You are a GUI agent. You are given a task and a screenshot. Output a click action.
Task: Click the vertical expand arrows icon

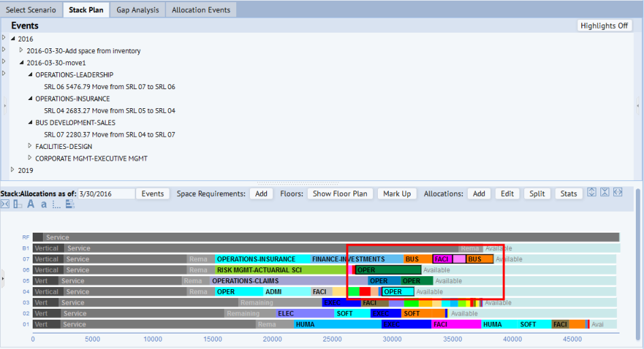tap(592, 192)
